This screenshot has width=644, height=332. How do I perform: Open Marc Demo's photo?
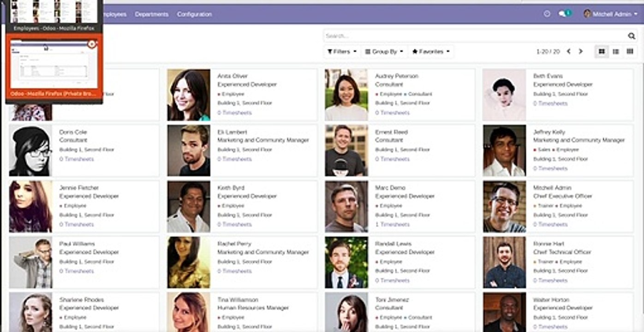pos(346,207)
